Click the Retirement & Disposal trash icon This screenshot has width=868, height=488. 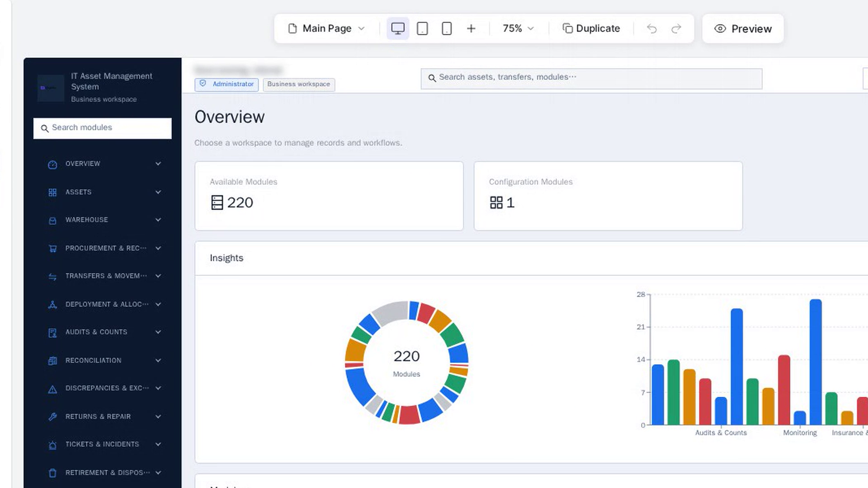[x=52, y=473]
